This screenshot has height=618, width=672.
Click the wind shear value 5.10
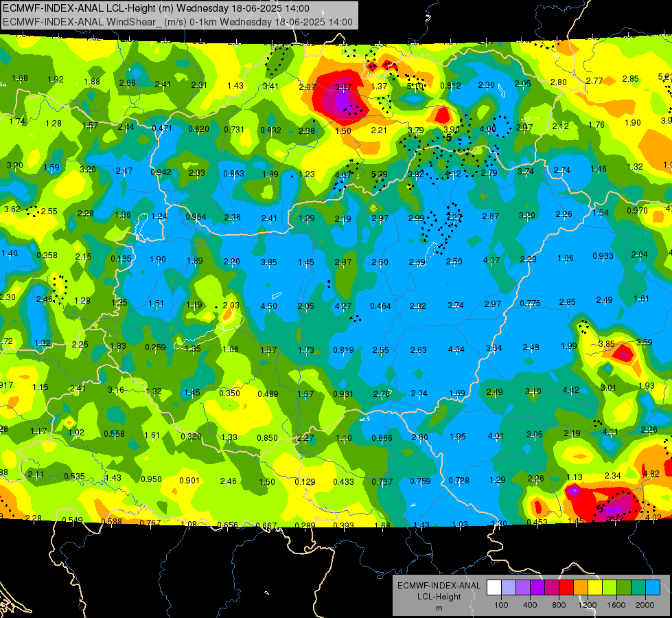click(415, 87)
